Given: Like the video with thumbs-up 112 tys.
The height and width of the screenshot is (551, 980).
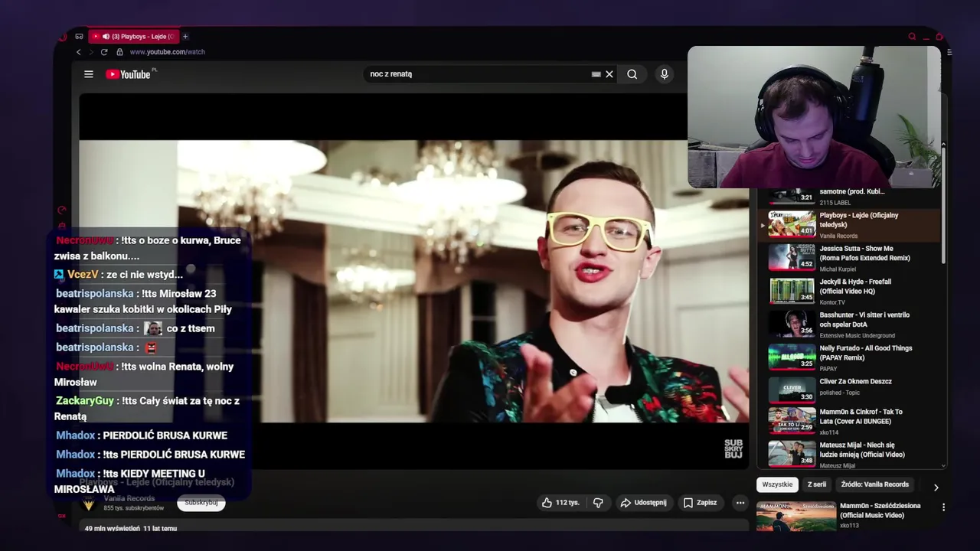Looking at the screenshot, I should 560,503.
